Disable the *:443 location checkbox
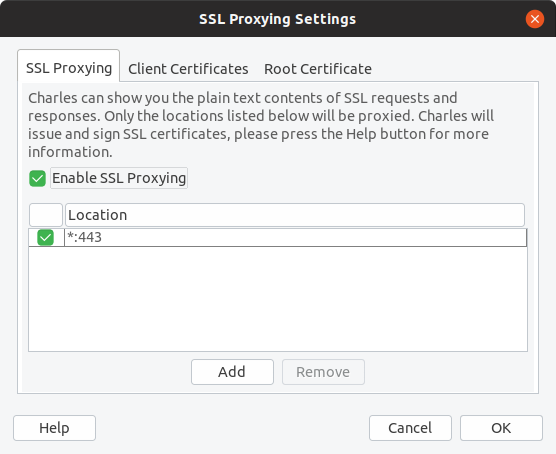Image resolution: width=556 pixels, height=454 pixels. pyautogui.click(x=45, y=237)
